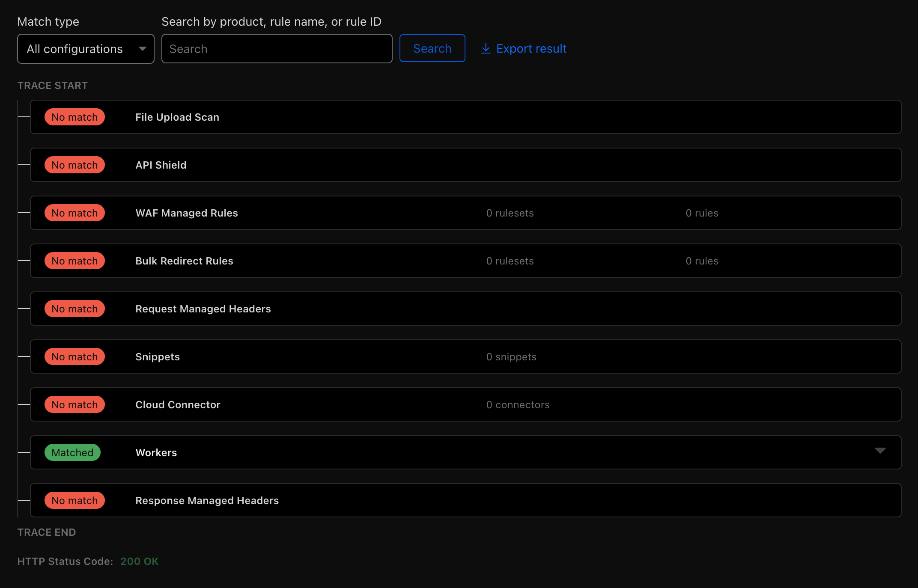Select the File Upload Scan row
Image resolution: width=918 pixels, height=588 pixels.
pyautogui.click(x=465, y=117)
